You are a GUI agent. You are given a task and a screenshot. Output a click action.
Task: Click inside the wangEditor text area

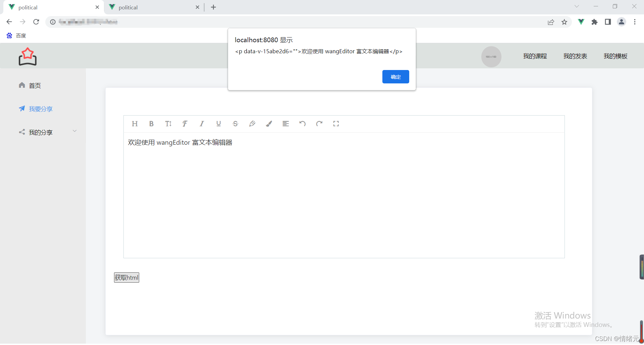point(344,195)
